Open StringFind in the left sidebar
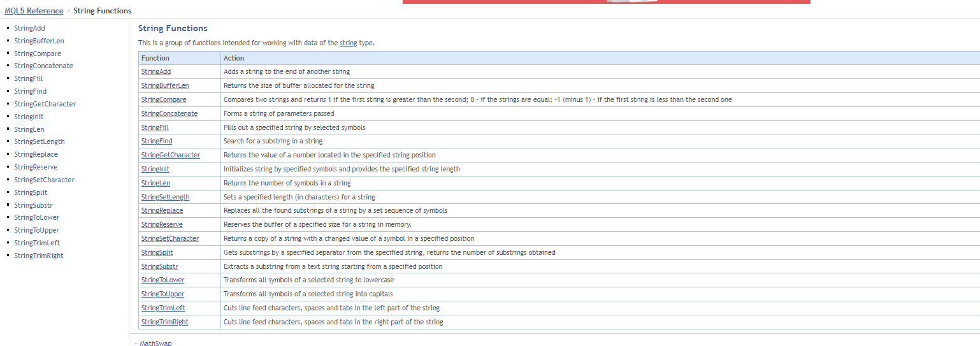 click(30, 91)
